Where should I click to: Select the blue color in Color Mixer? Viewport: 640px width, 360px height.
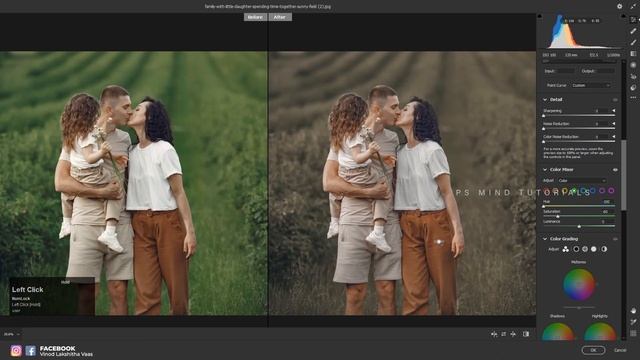tap(593, 191)
